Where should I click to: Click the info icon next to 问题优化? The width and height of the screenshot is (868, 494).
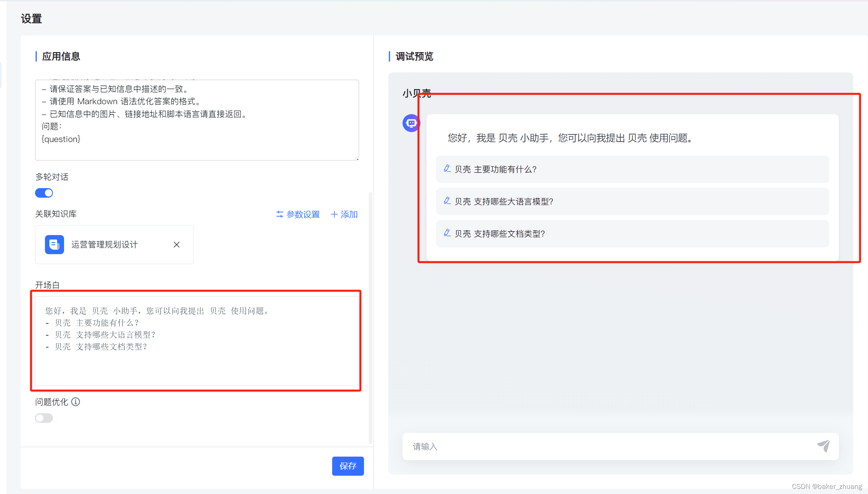[76, 402]
